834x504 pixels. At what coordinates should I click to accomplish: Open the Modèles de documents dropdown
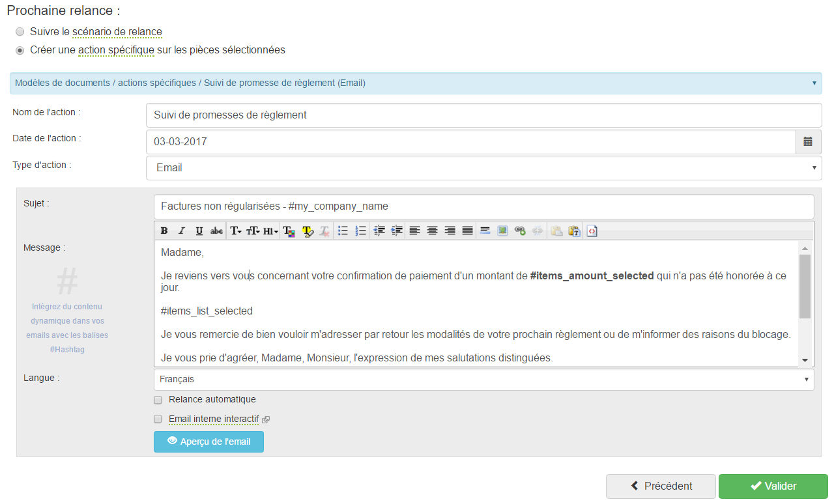click(416, 83)
